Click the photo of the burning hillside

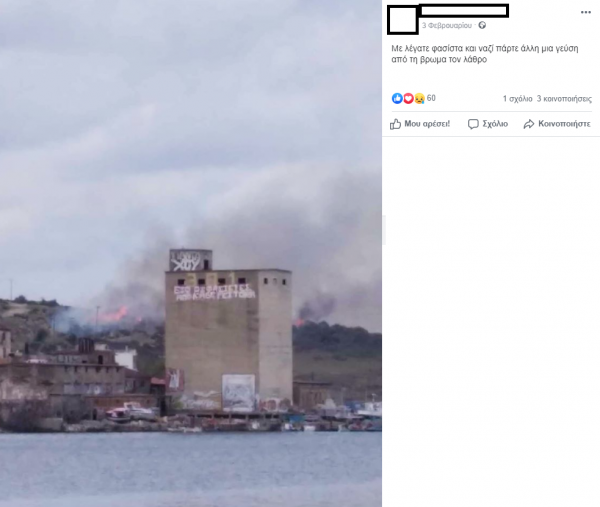tap(191, 253)
